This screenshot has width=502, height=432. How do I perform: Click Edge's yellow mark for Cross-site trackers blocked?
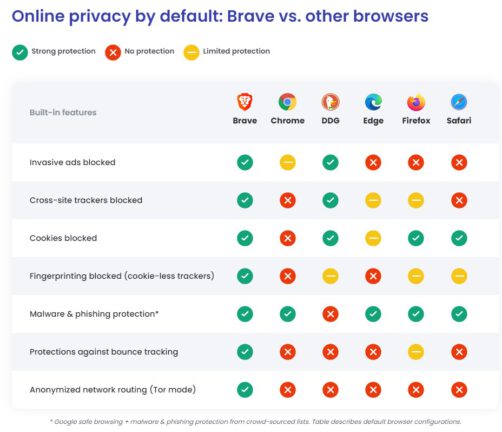373,200
